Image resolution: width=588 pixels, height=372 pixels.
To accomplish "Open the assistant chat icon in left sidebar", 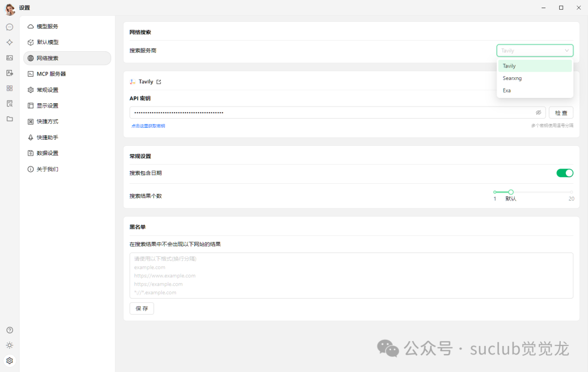I will (9, 27).
